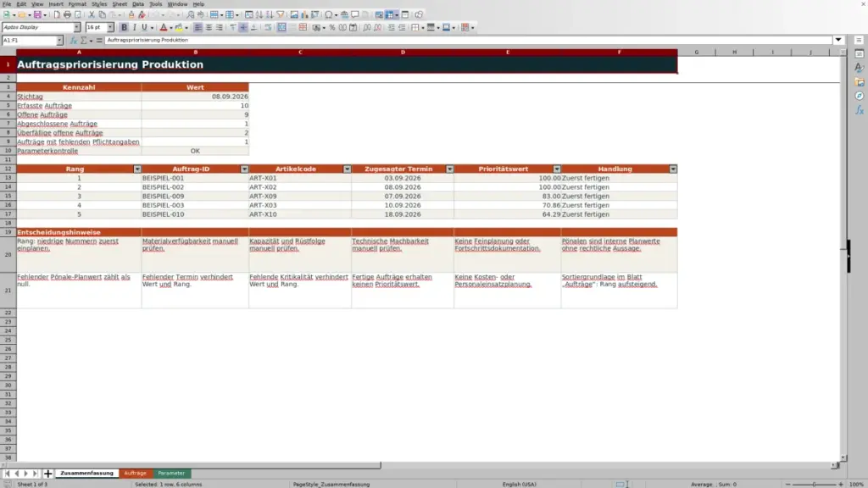
Task: Expand the formula bar arrow
Action: [x=838, y=41]
